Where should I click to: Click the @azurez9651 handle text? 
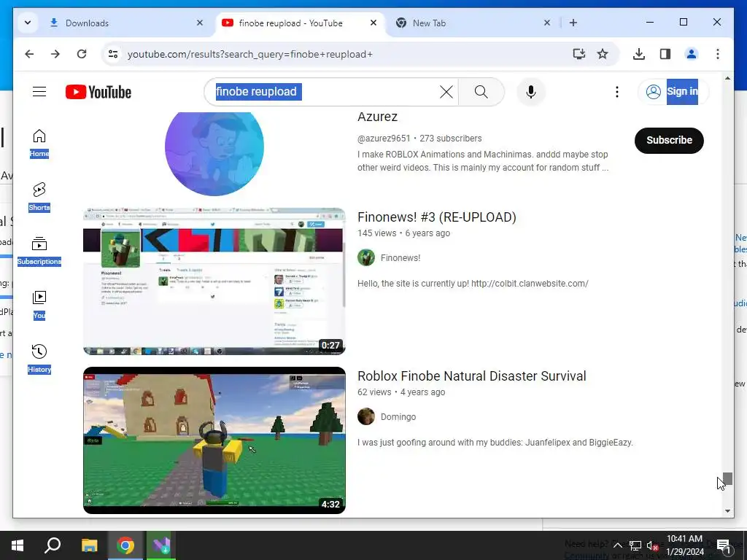tap(384, 139)
